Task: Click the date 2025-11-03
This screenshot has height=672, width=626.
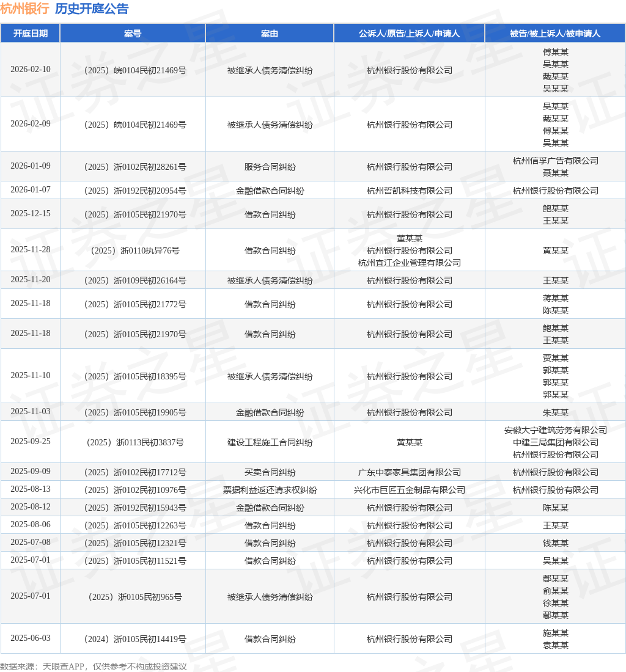Action: click(x=31, y=411)
